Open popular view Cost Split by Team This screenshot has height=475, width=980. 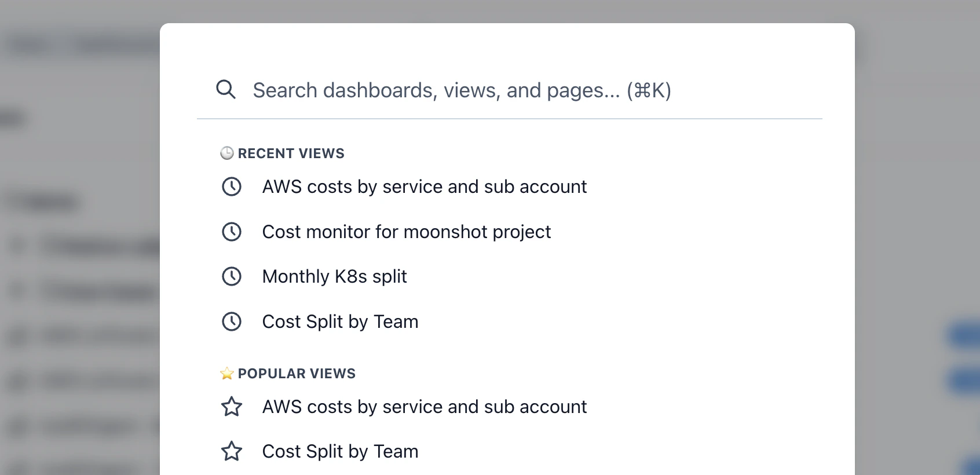point(340,451)
